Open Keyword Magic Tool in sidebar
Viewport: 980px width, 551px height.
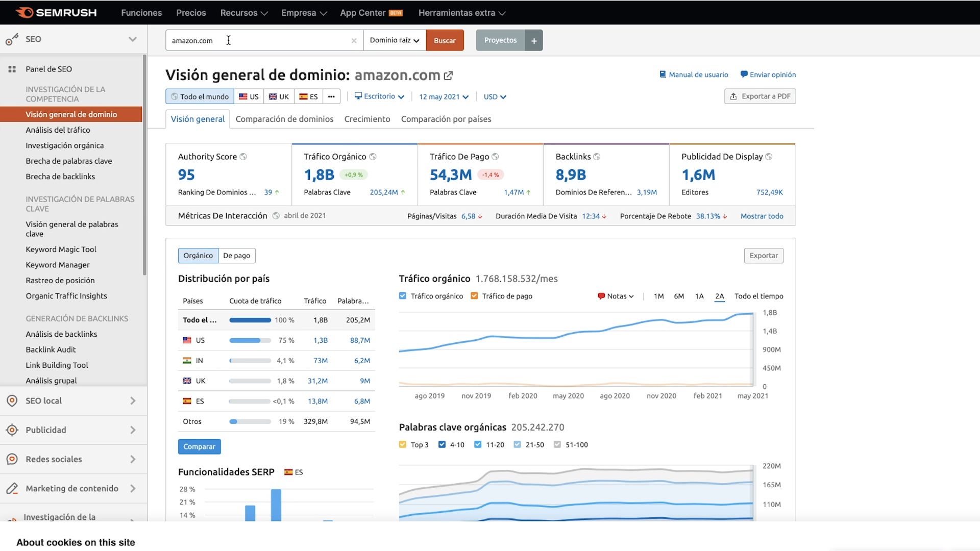(x=61, y=249)
